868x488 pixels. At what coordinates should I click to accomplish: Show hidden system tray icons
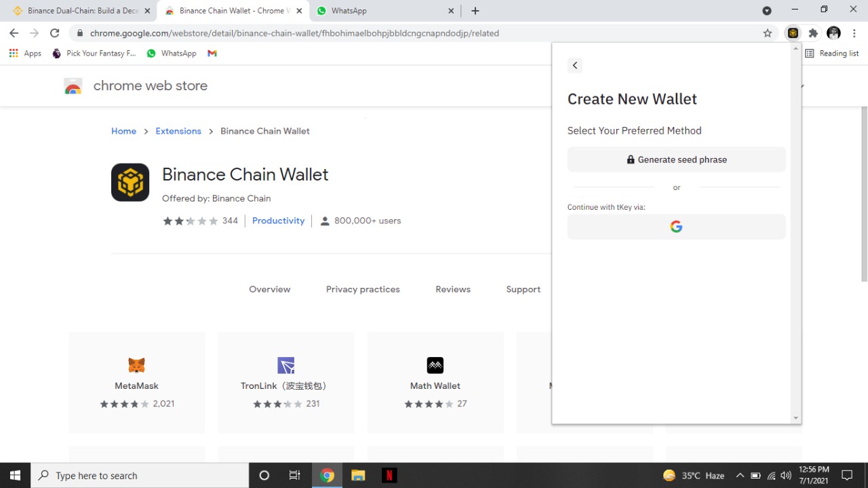(740, 475)
